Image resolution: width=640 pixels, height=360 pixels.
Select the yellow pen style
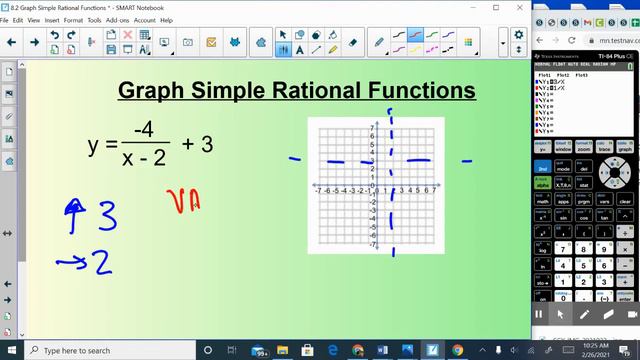415,50
